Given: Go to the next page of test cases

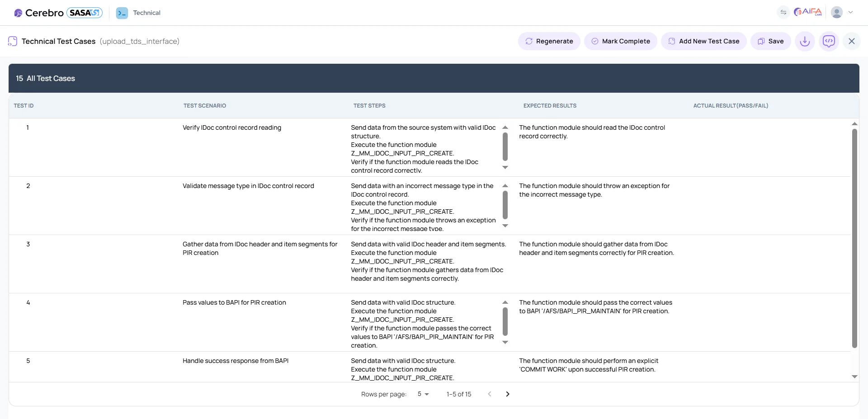Looking at the screenshot, I should pos(508,394).
